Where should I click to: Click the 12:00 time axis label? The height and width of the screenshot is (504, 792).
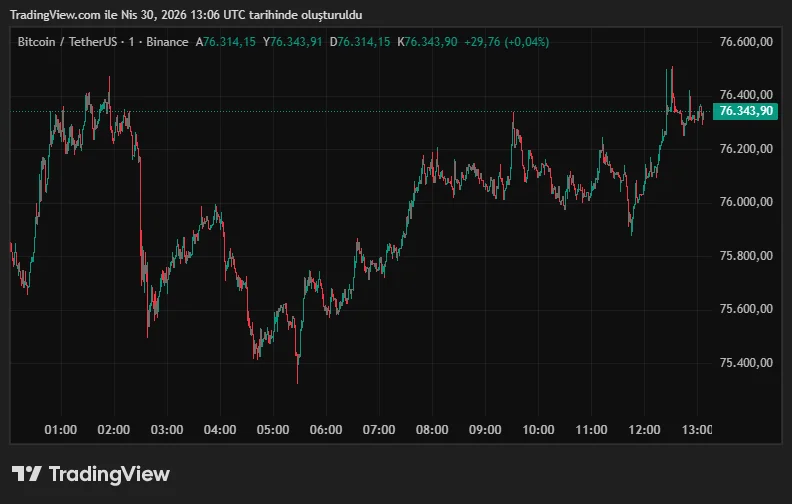644,430
